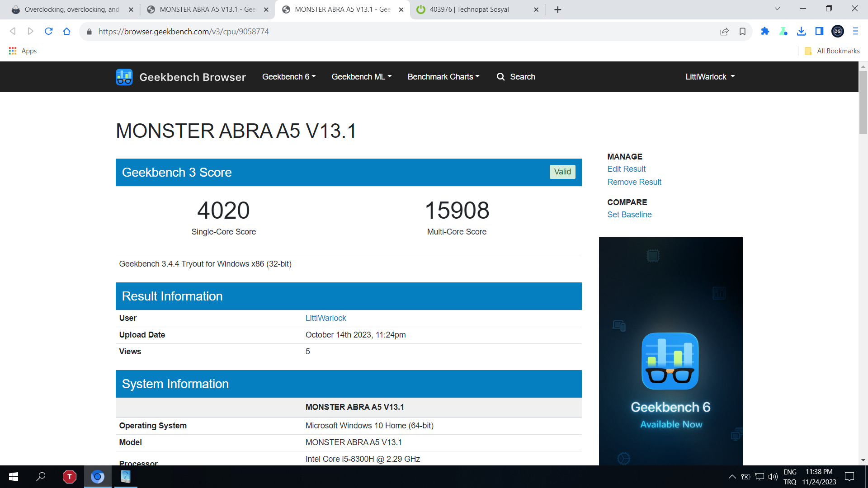Image resolution: width=868 pixels, height=488 pixels.
Task: Click the site padlock icon
Action: pyautogui.click(x=89, y=32)
